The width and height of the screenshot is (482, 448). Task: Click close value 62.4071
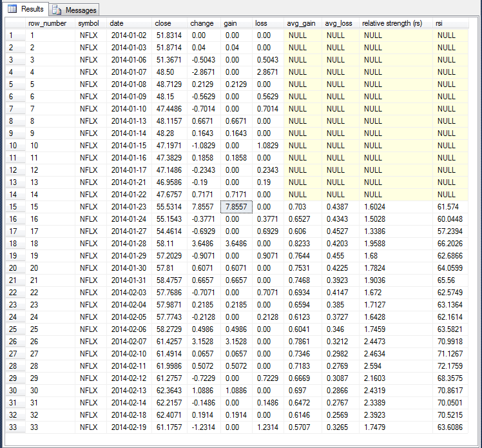169,415
